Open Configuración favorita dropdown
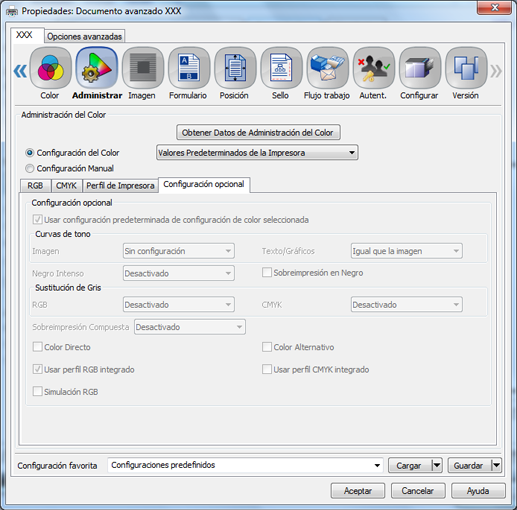The width and height of the screenshot is (517, 510). point(245,465)
